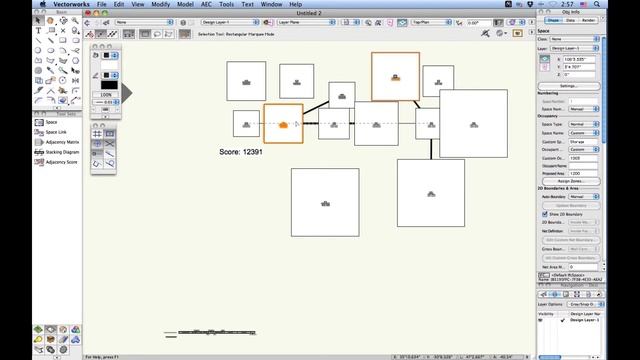Screen dimensions: 640x360
Task: Click the fill opacity 100% button
Action: click(106, 95)
